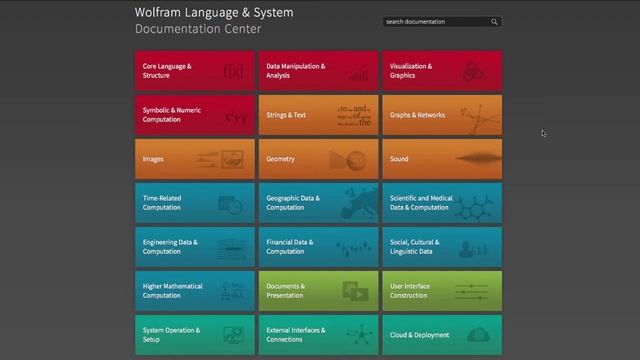
Task: Click the molecule icon on Scientific and Medical Data
Action: (x=474, y=207)
